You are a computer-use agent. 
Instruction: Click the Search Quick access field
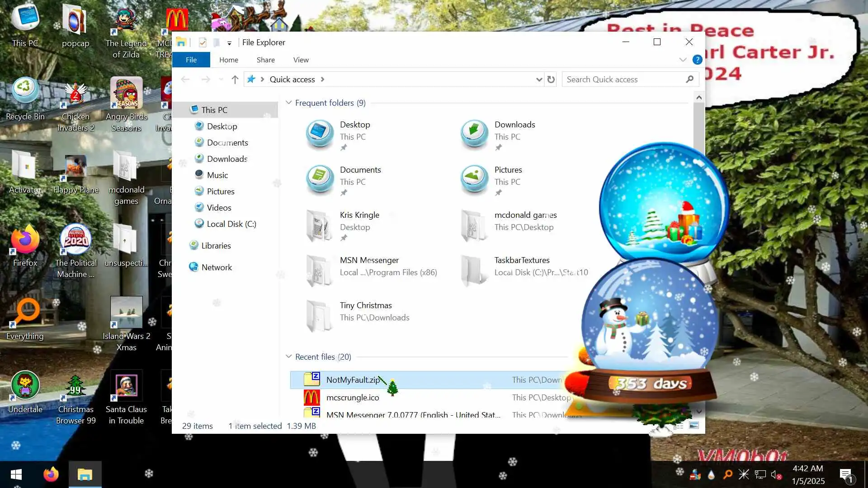pos(624,80)
